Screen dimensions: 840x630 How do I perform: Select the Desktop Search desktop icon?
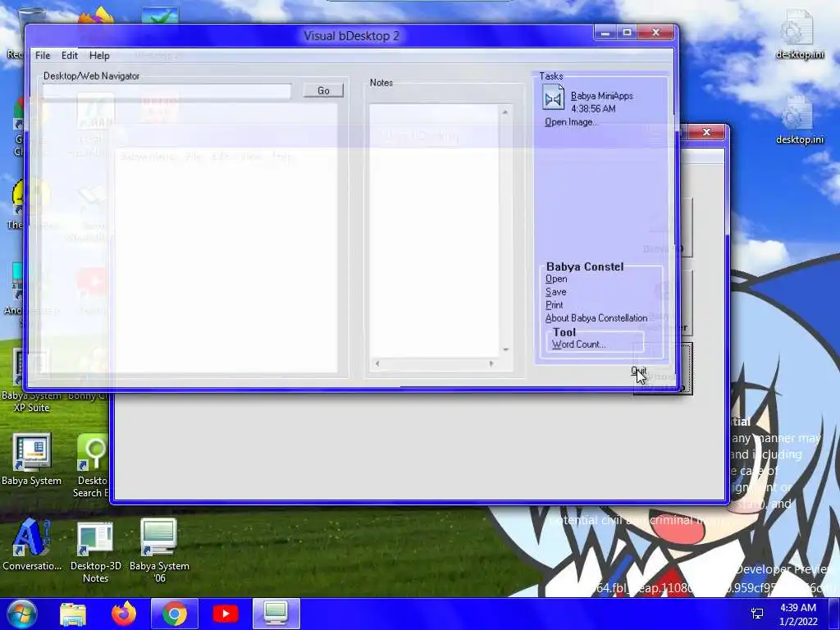92,466
